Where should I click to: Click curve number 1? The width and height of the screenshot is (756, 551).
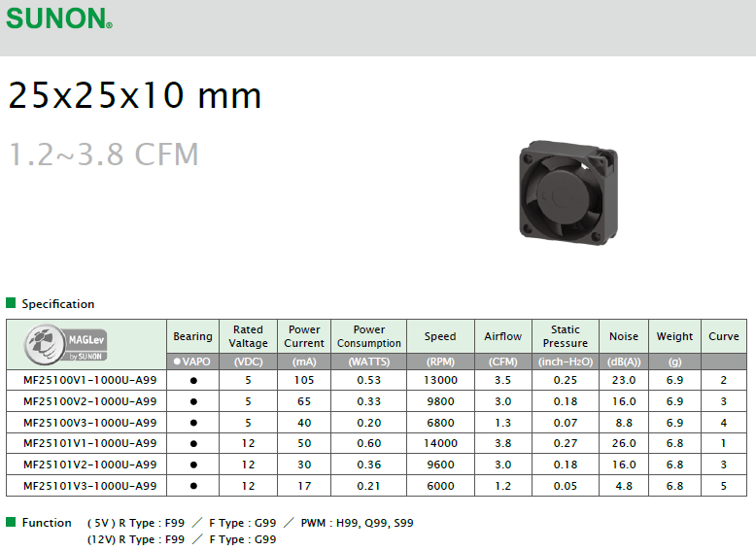pyautogui.click(x=723, y=443)
